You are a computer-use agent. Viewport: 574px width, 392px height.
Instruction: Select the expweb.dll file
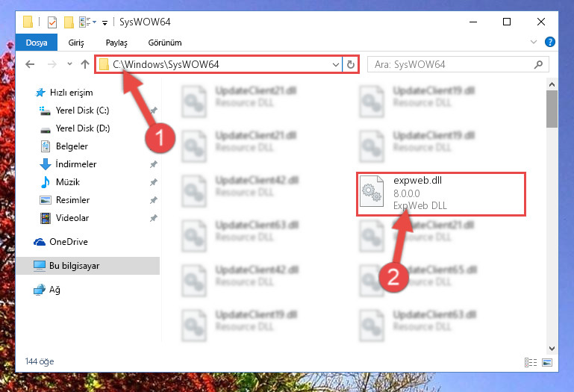(x=440, y=193)
